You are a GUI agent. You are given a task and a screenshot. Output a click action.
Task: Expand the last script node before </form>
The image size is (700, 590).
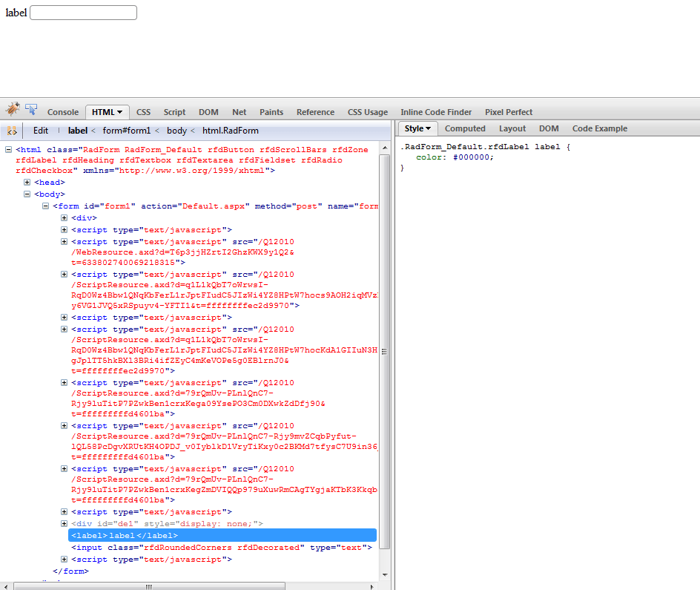coord(65,559)
